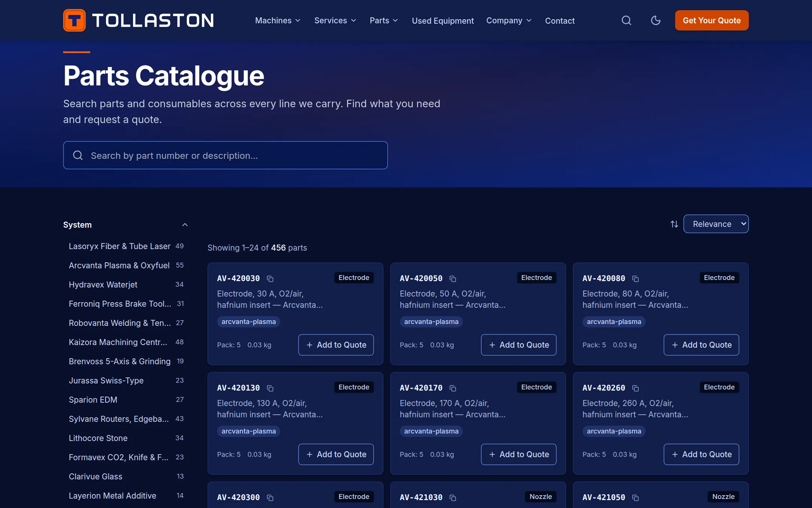This screenshot has width=812, height=508.
Task: Filter by Brenvoss 5-Axis & Grinding
Action: [126, 361]
